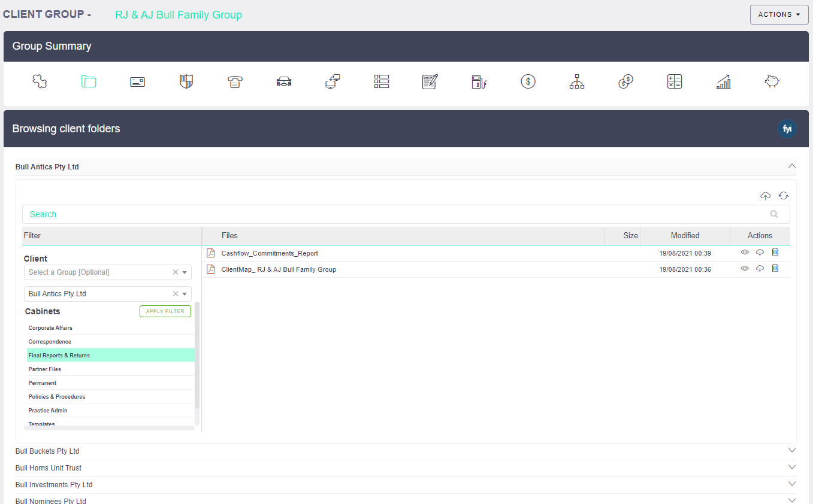Click the single dollar coin icon
813x504 pixels.
click(528, 81)
